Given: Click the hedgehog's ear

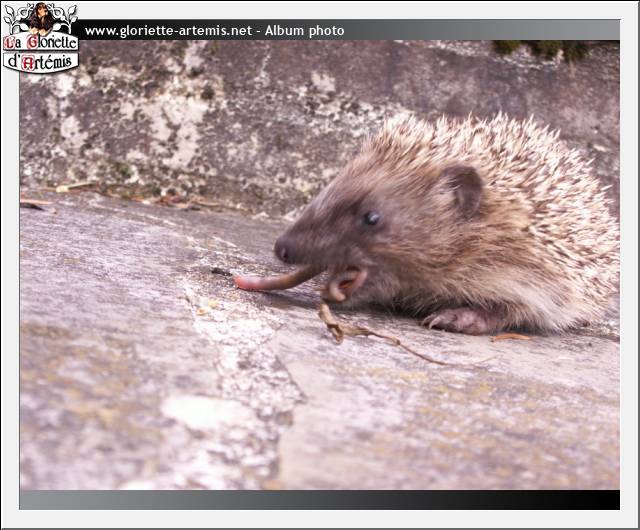Looking at the screenshot, I should pyautogui.click(x=465, y=188).
